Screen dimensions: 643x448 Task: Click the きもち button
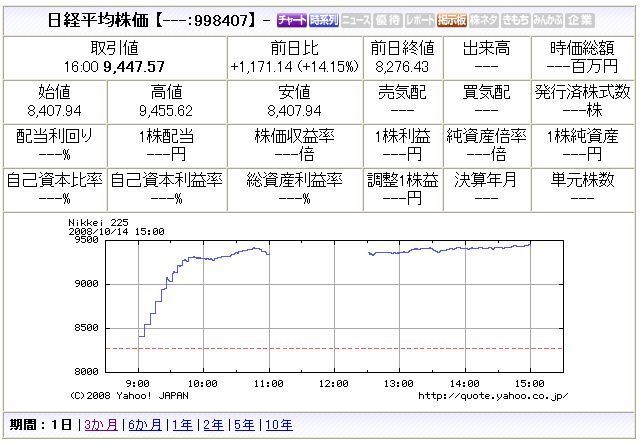point(514,20)
